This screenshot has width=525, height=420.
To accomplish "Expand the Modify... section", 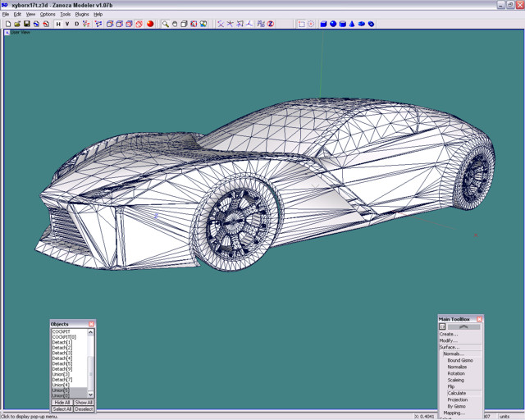I will [449, 340].
